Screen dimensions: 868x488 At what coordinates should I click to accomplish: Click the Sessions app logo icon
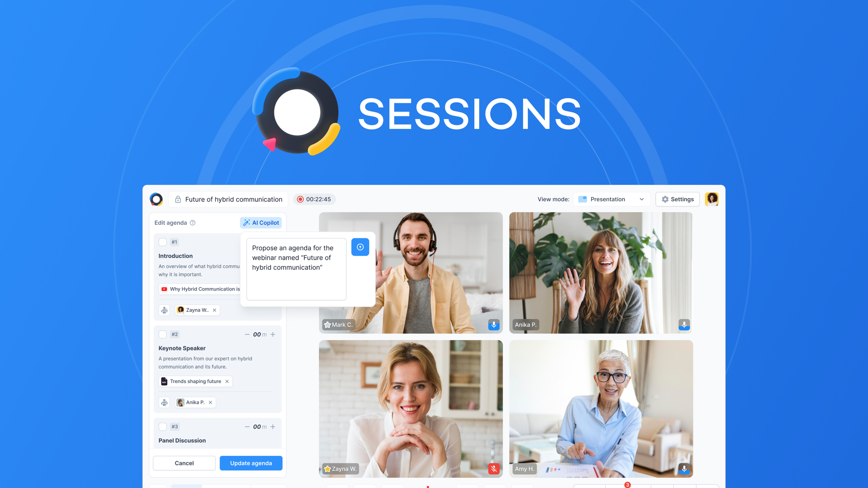point(157,198)
